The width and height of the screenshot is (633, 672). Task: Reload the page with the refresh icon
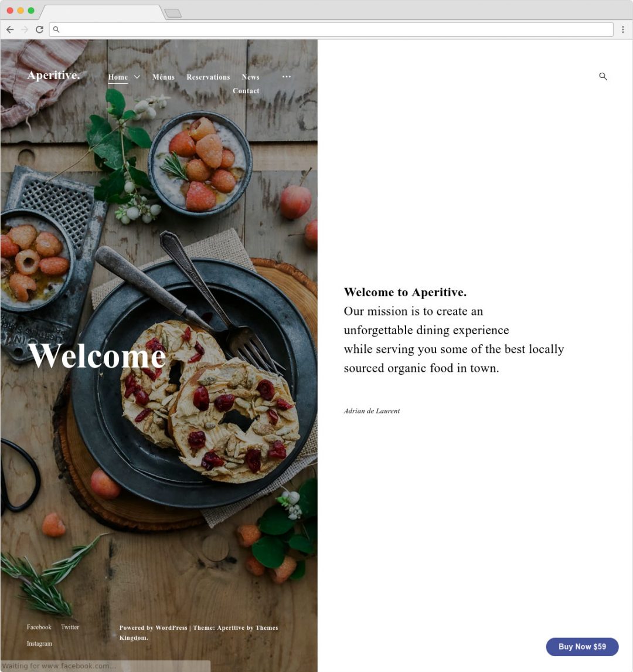(39, 29)
